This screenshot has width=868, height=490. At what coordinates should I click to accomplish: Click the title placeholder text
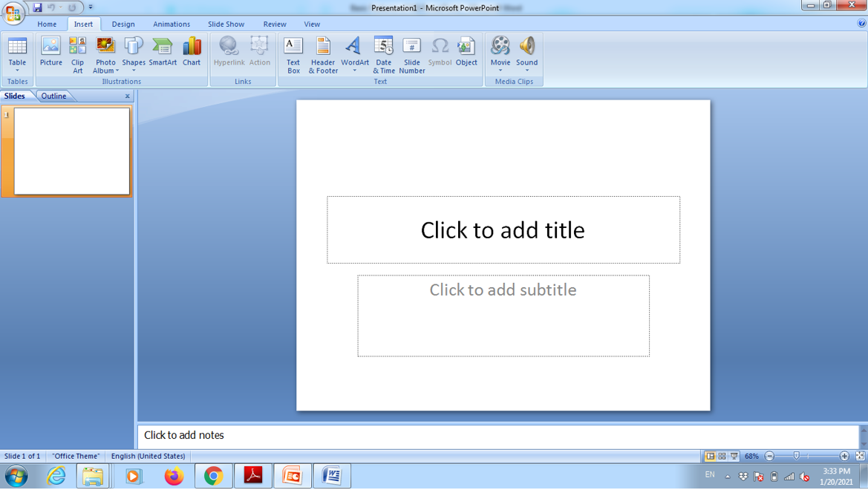tap(503, 230)
